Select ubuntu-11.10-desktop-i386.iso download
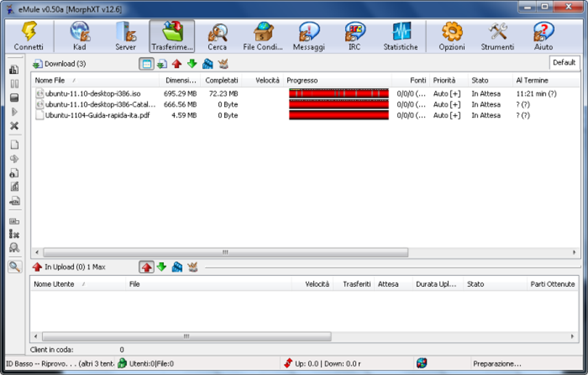This screenshot has height=375, width=588. [93, 93]
